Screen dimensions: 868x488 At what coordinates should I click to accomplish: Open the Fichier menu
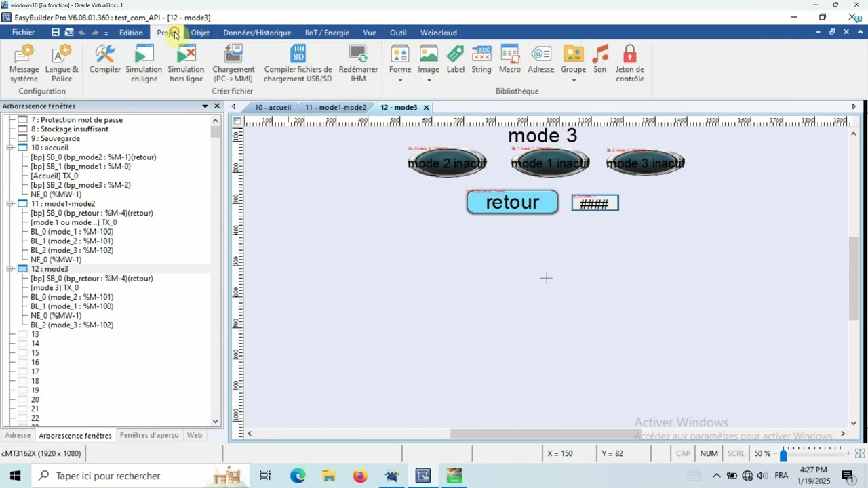click(23, 33)
